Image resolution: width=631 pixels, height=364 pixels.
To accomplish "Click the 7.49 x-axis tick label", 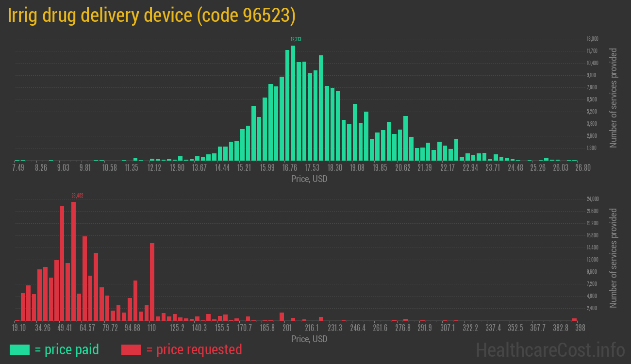I will click(x=18, y=167).
